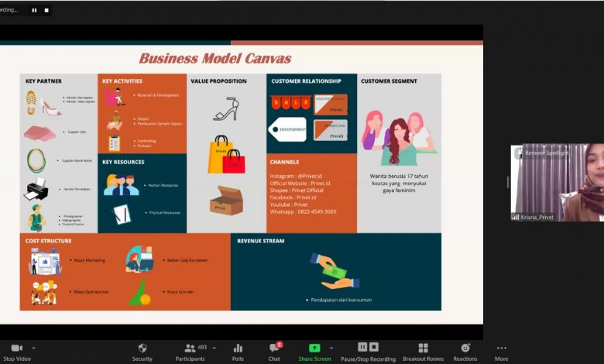604x364 pixels.
Task: Pause recording from the bottom toolbar
Action: (x=362, y=347)
